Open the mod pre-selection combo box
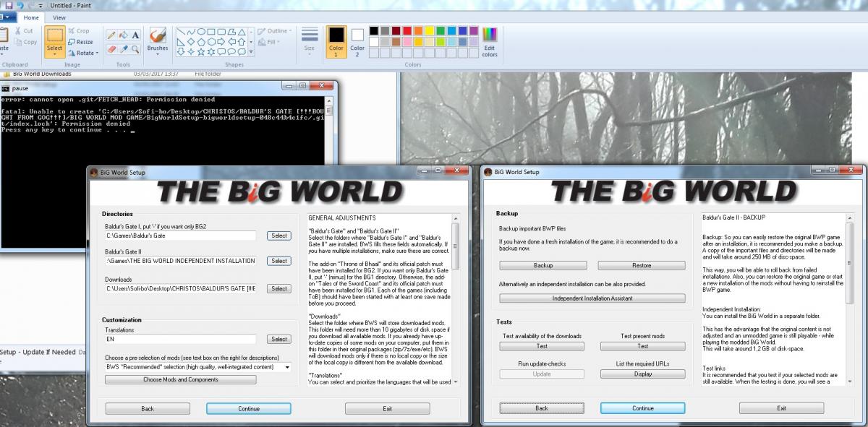 point(198,367)
